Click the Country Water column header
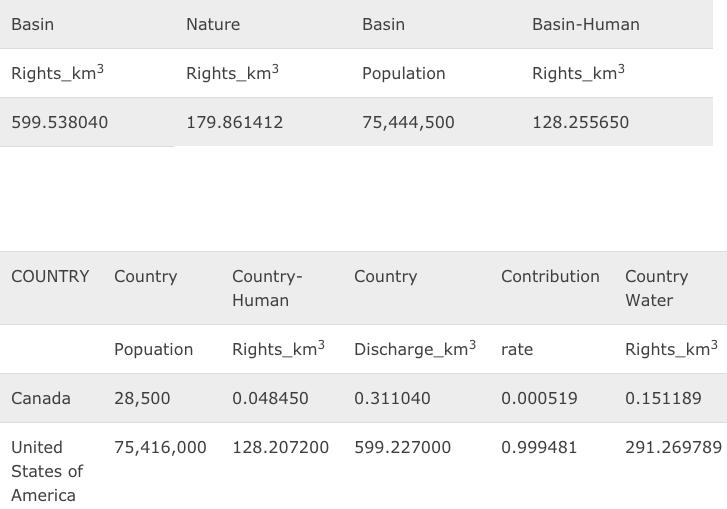Screen dimensions: 727x509 pyautogui.click(x=656, y=288)
